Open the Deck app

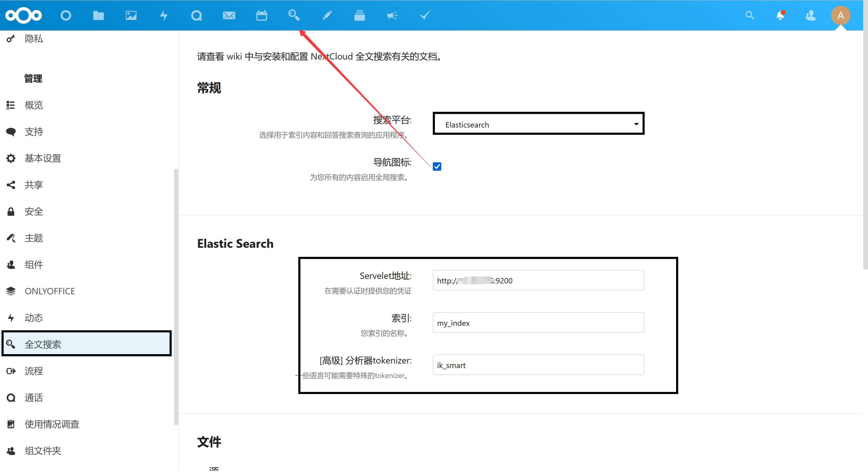pyautogui.click(x=359, y=15)
